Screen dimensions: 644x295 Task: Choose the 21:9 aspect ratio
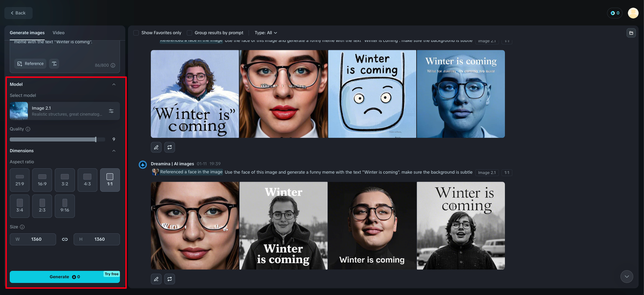(x=20, y=180)
